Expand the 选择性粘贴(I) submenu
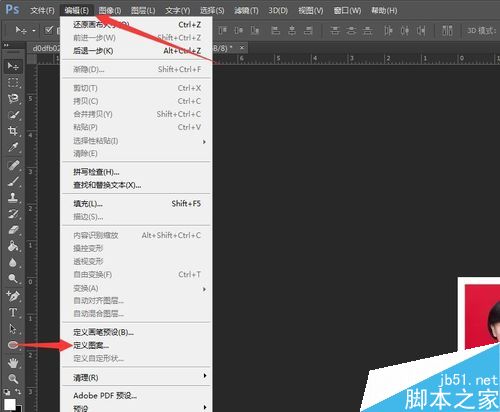Image resolution: width=500 pixels, height=412 pixels. click(x=136, y=141)
